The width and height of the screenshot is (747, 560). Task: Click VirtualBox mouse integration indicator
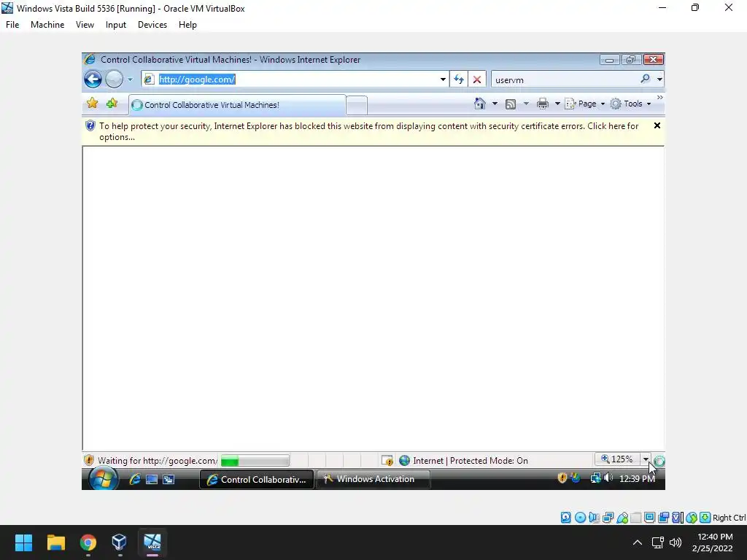point(692,518)
